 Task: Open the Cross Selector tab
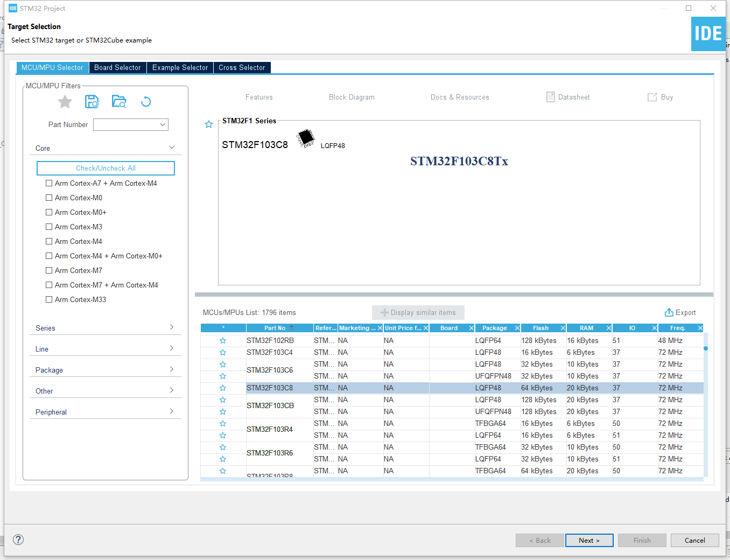coord(242,67)
